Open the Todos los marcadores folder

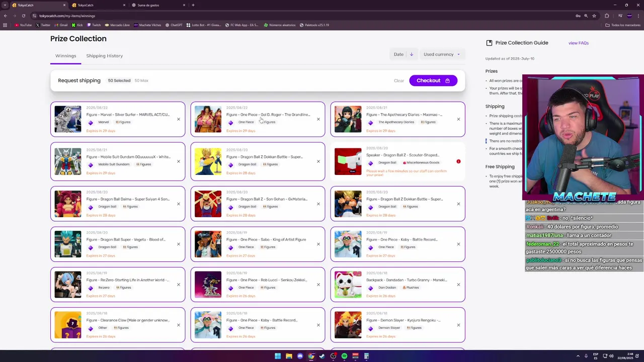(623, 25)
